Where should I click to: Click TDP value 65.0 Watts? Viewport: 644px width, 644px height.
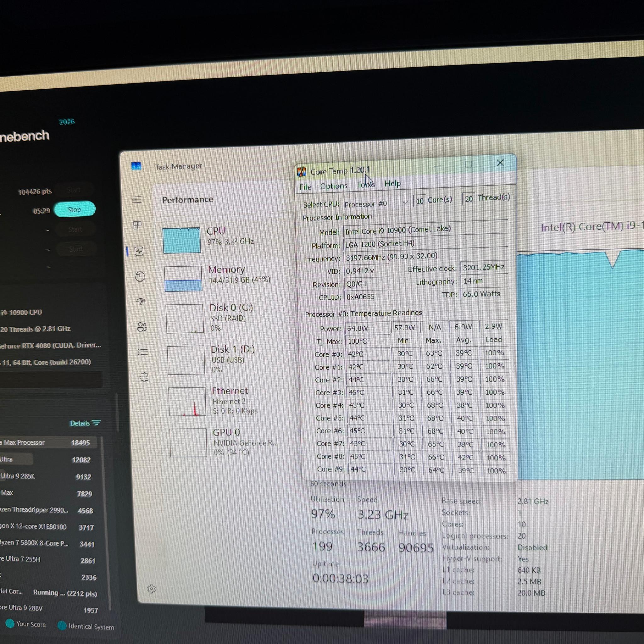click(485, 294)
